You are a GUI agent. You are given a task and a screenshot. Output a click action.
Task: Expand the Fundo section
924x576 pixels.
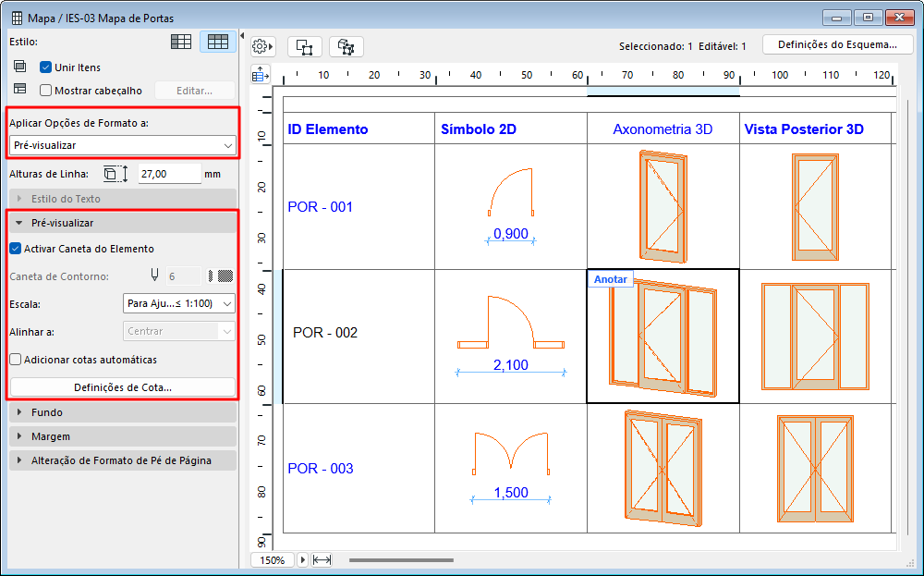(123, 412)
